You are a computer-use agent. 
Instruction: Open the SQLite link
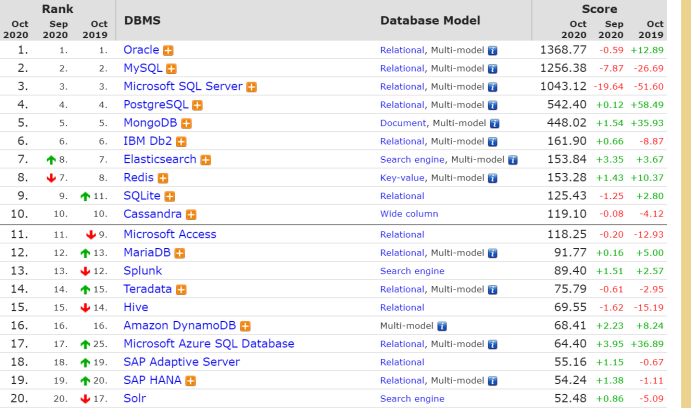pos(142,196)
